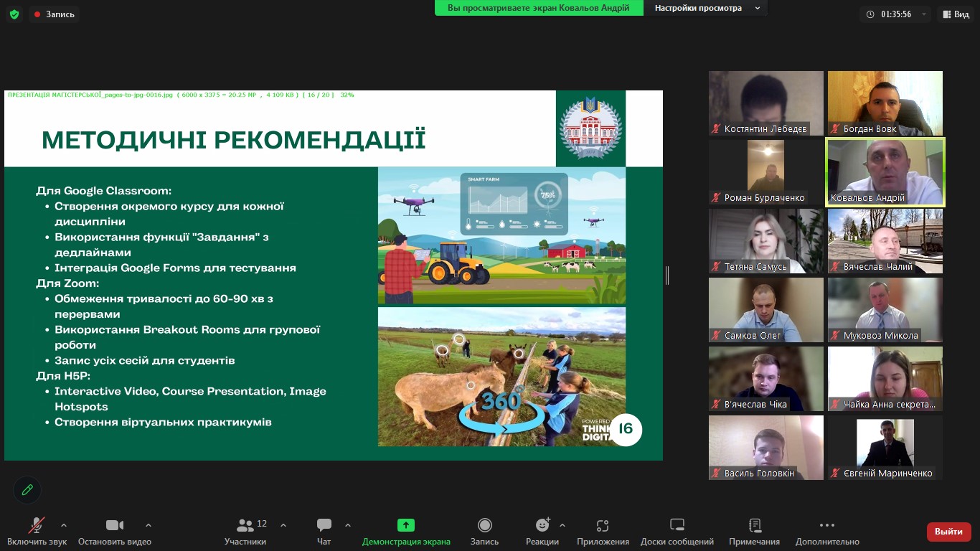Open Настройки просмотра dropdown

(707, 8)
